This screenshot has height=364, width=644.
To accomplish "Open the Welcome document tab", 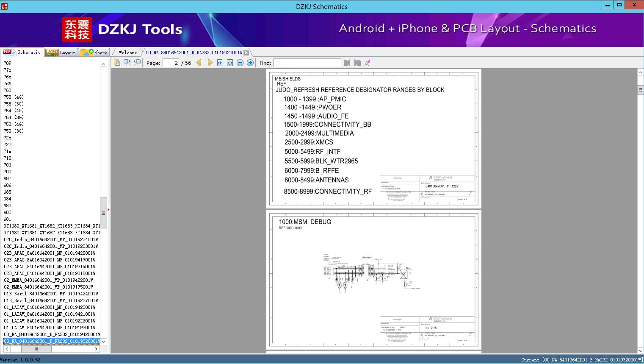I will (x=128, y=53).
